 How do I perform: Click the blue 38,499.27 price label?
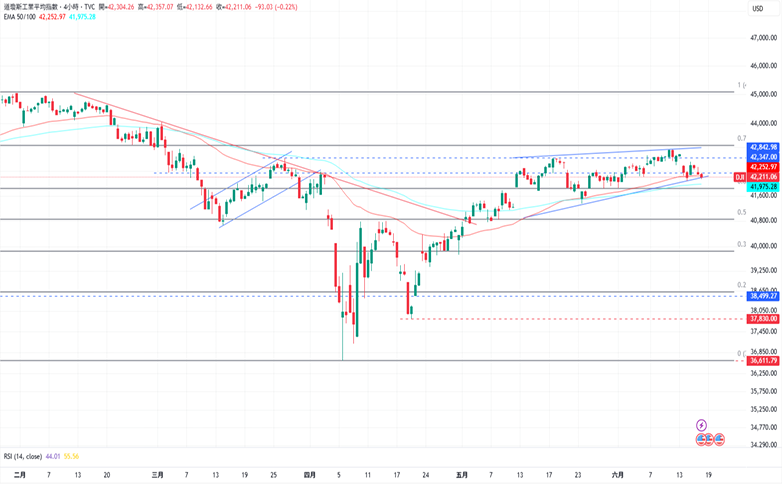pyautogui.click(x=764, y=296)
